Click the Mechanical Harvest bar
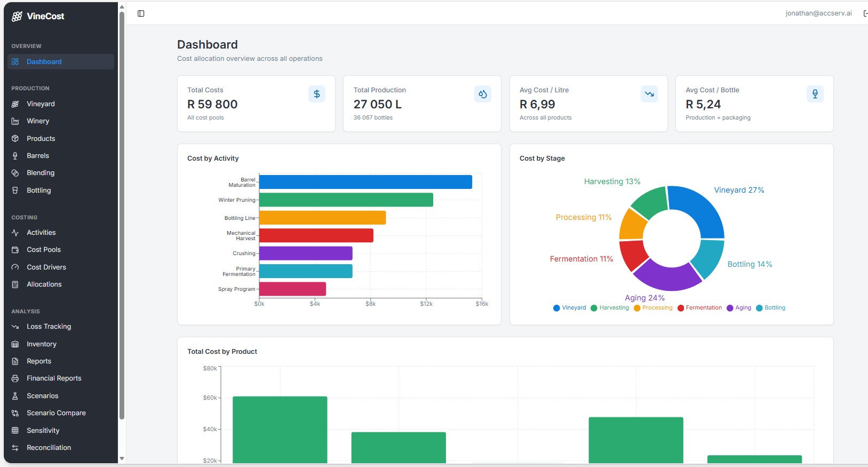 (316, 235)
